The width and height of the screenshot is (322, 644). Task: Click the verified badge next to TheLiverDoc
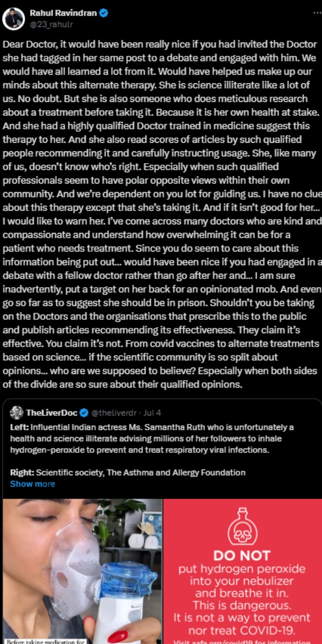tap(84, 413)
